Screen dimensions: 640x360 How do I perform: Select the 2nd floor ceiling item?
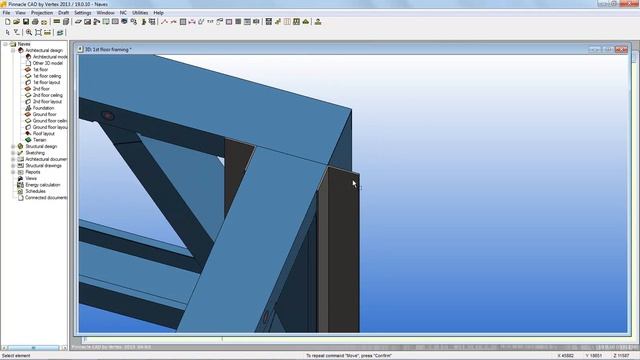[48, 95]
